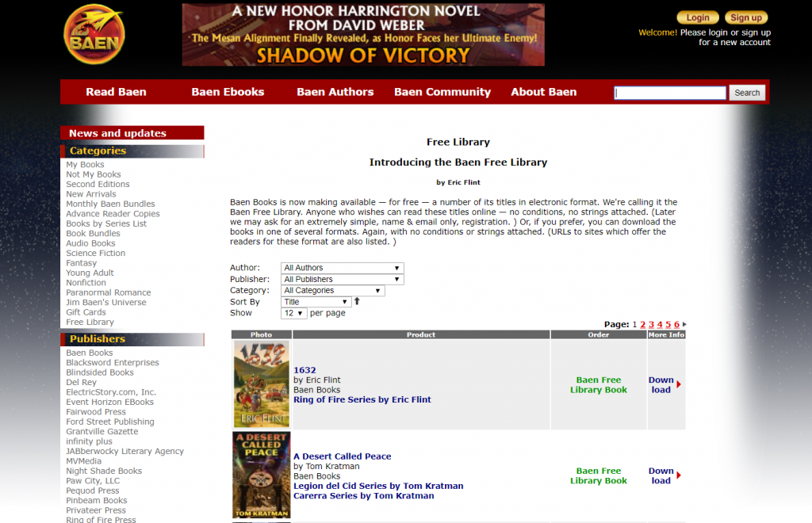Screen dimensions: 812x523
Task: Click the News and updates header
Action: [132, 133]
